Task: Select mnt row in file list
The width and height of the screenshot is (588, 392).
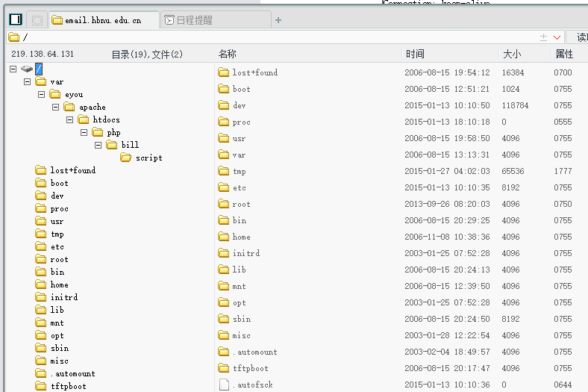Action: pos(402,286)
